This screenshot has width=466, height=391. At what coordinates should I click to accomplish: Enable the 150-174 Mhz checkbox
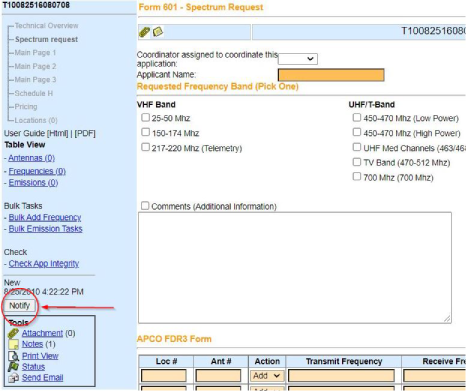pos(145,132)
